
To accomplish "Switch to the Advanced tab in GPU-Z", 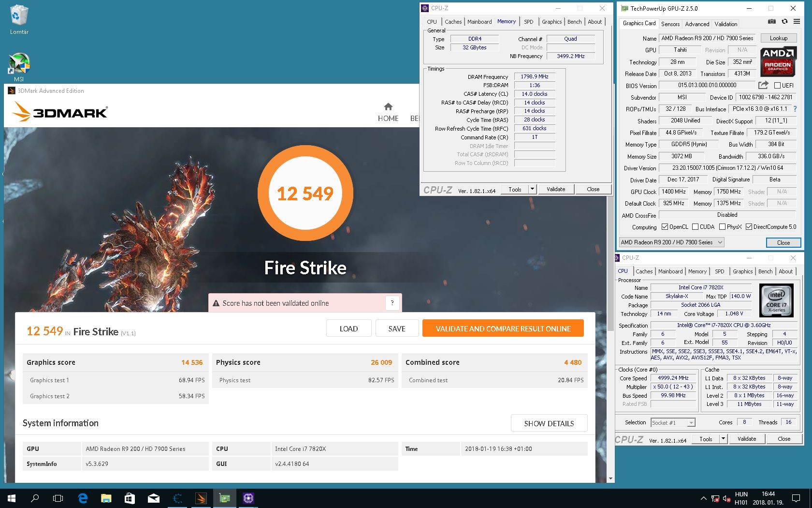I will coord(697,24).
